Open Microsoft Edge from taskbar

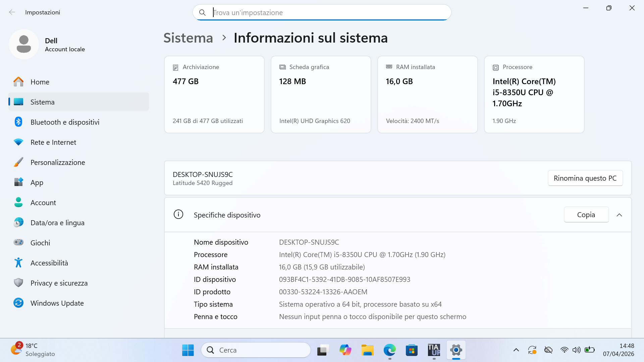click(389, 350)
